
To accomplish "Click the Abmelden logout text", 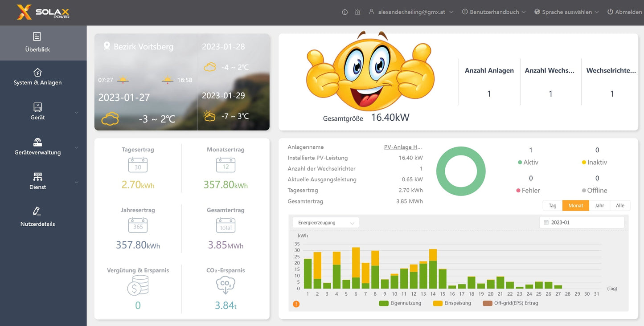I will [628, 12].
